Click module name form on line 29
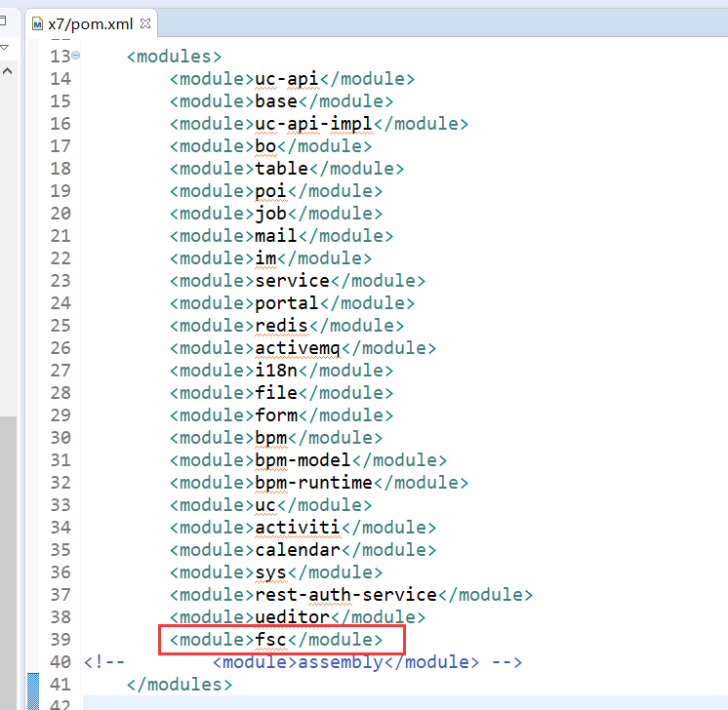 coord(276,415)
